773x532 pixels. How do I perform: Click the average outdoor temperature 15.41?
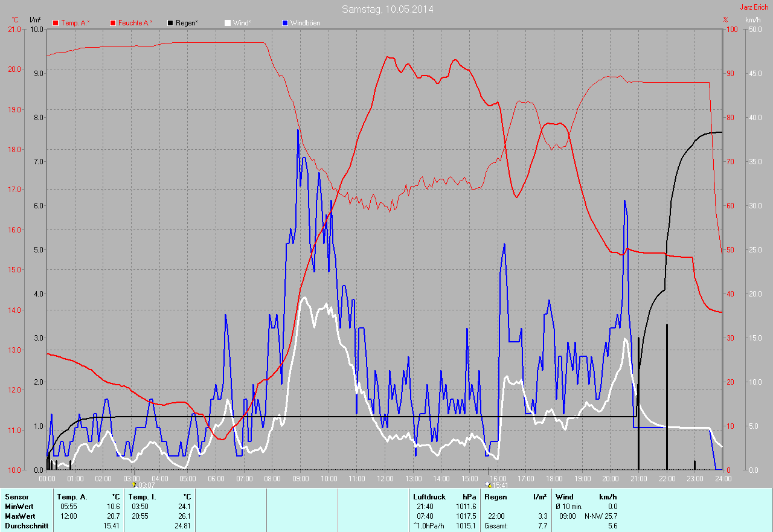point(112,525)
